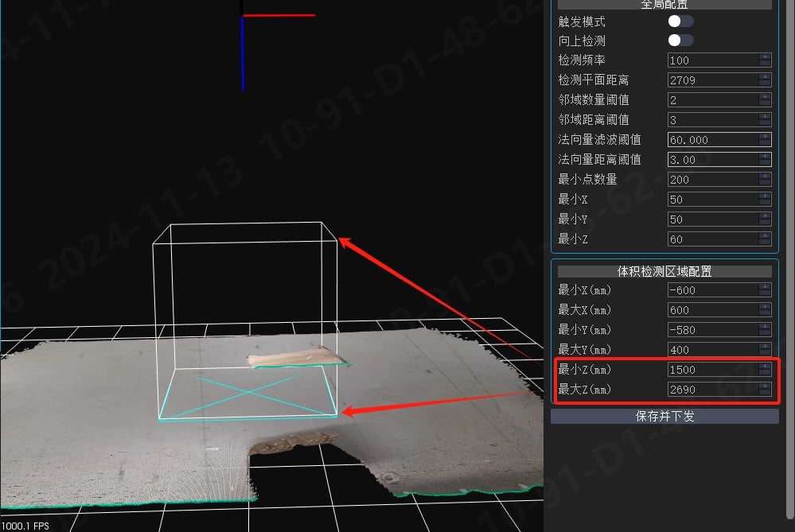Click the 邻域数量阈值 input field
The height and width of the screenshot is (532, 795).
(x=719, y=100)
